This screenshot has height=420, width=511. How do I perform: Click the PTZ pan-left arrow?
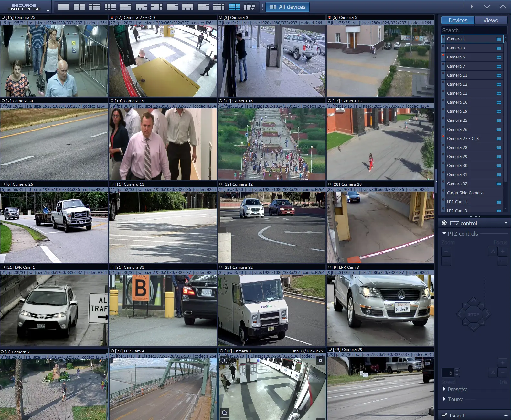coord(460,314)
